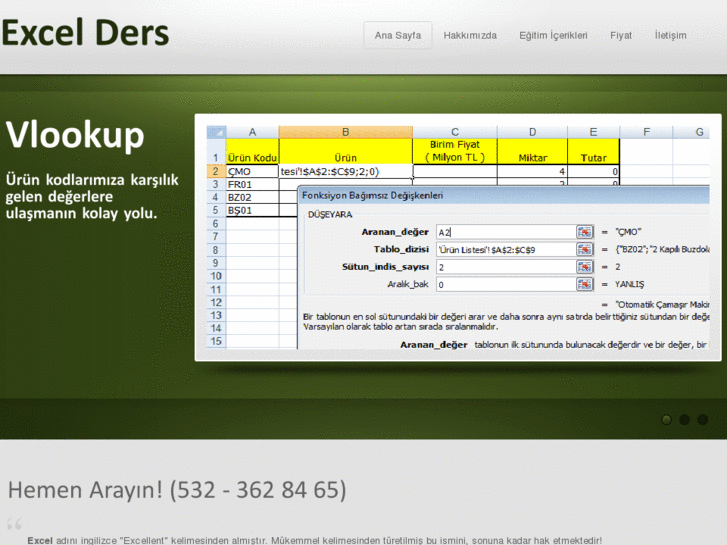Click the Birim Fiyat header cell
This screenshot has width=727, height=545.
click(455, 151)
